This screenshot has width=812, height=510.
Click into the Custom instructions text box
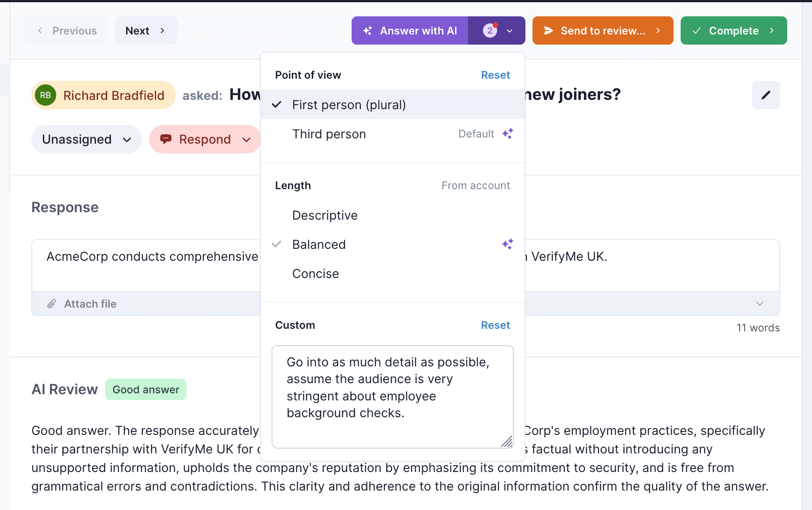point(392,396)
